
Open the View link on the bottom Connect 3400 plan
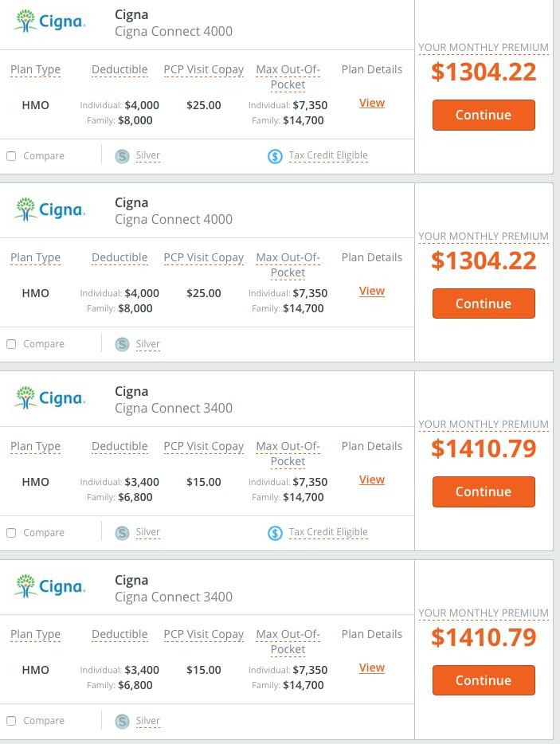(x=372, y=668)
